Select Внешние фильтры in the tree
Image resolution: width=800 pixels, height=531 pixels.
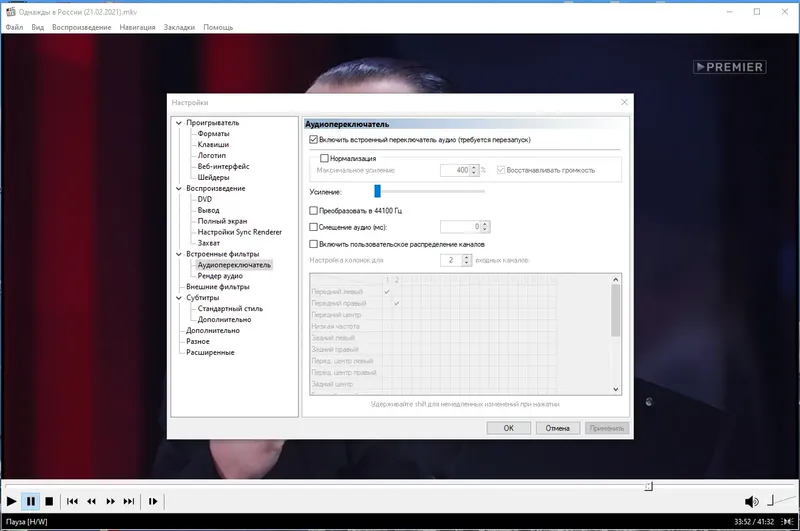pos(218,287)
